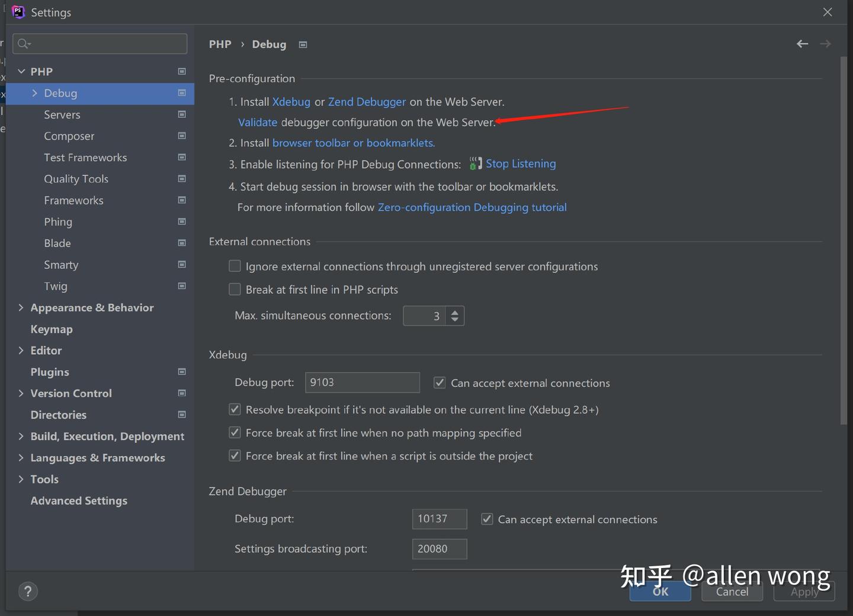This screenshot has width=853, height=616.
Task: Uncheck Xdebug Can accept external connections
Action: 440,383
